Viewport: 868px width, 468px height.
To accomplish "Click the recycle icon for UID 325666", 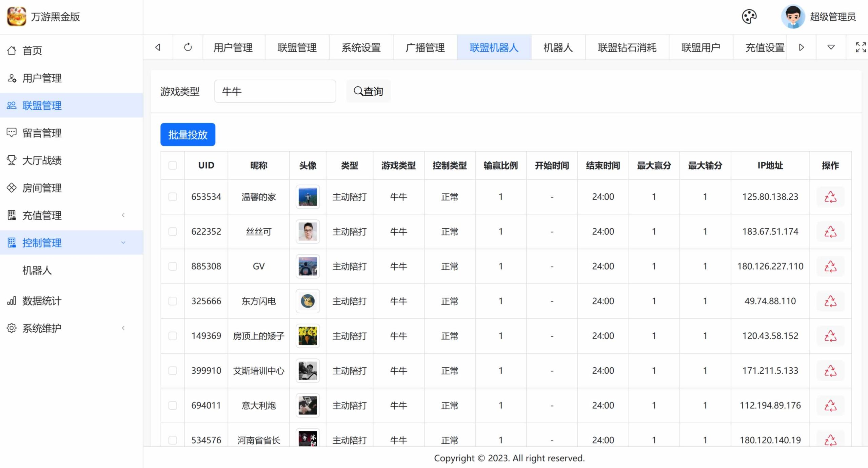I will 830,301.
